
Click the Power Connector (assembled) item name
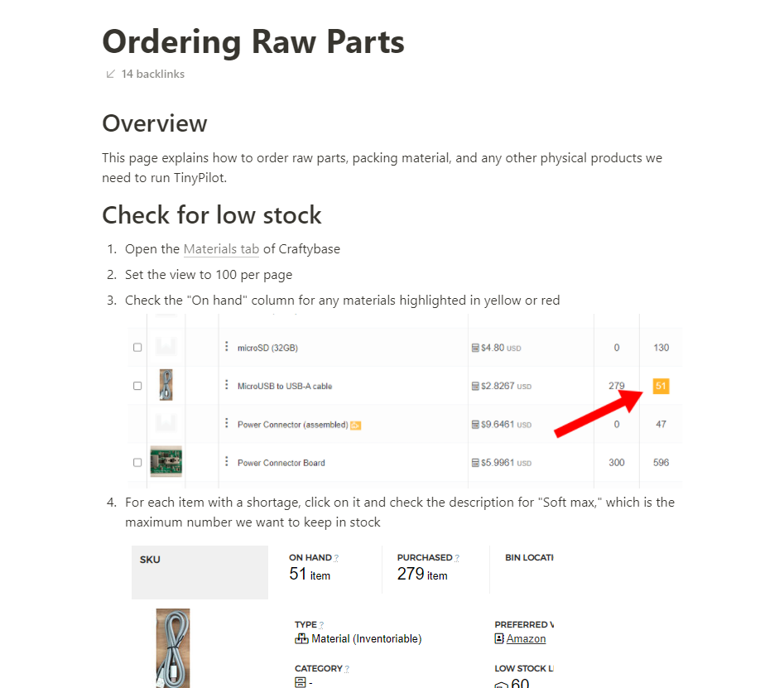[292, 425]
